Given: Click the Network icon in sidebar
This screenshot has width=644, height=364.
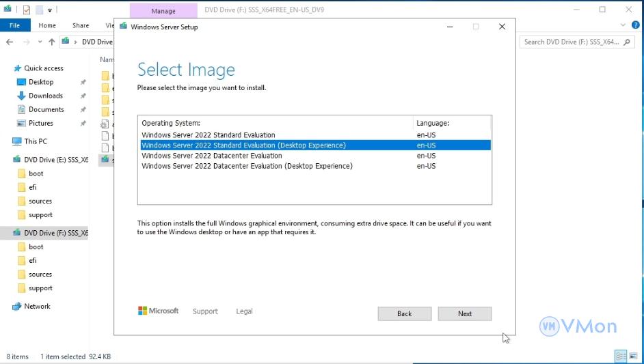Looking at the screenshot, I should pos(17,307).
